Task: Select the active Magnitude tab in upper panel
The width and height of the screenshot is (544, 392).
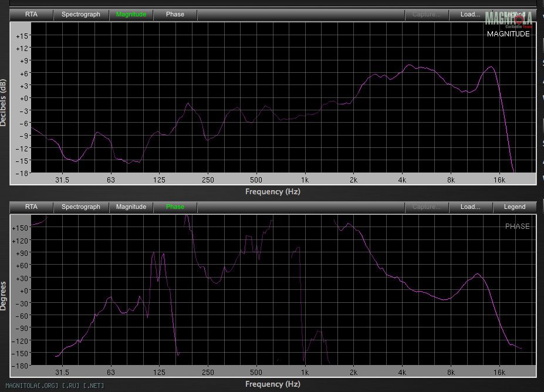Action: [x=131, y=14]
